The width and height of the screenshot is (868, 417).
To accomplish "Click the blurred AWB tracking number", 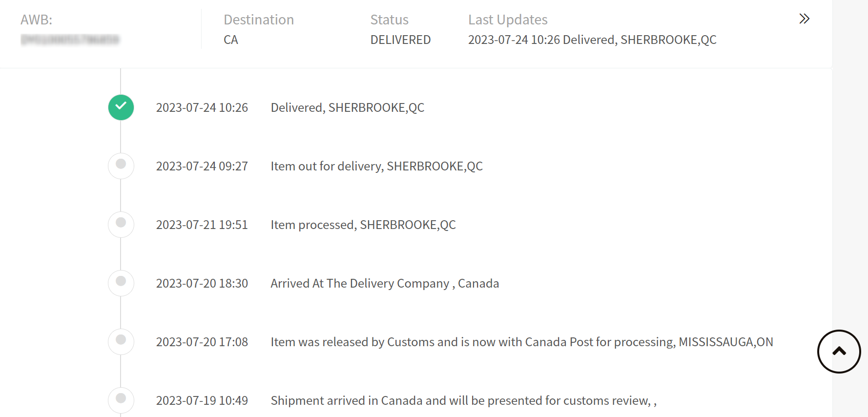I will (70, 40).
